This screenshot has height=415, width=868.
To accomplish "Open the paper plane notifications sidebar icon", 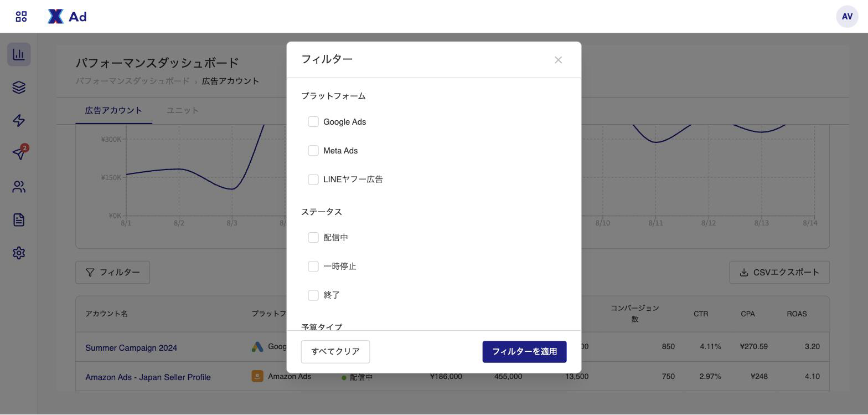I will click(x=19, y=153).
